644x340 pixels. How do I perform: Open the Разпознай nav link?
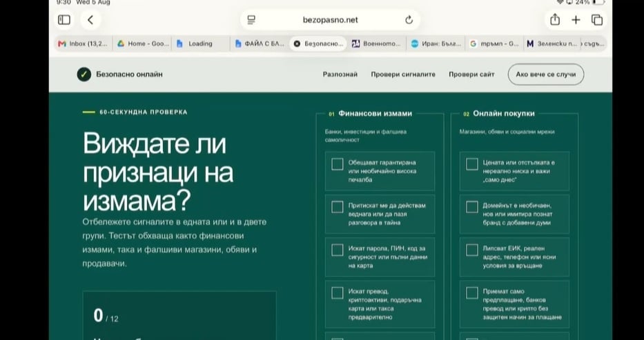click(340, 74)
